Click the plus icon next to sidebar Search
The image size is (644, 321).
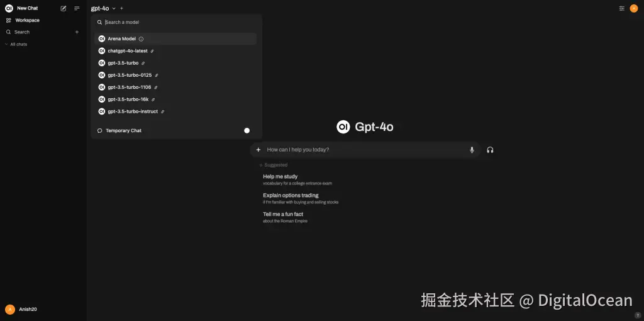click(x=77, y=32)
